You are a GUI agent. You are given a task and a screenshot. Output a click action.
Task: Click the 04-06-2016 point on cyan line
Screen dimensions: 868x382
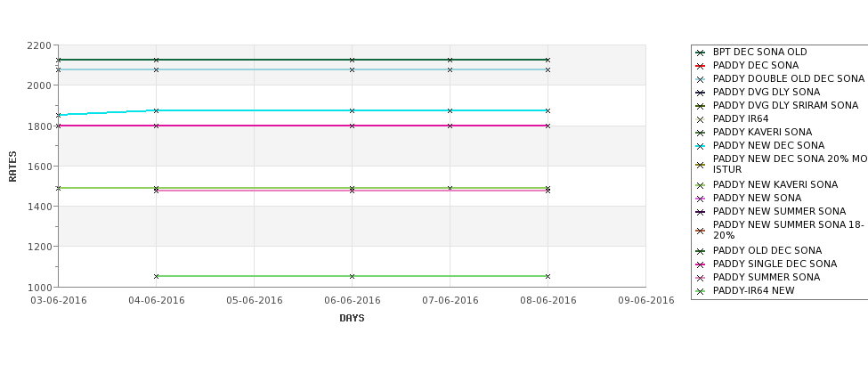156,110
